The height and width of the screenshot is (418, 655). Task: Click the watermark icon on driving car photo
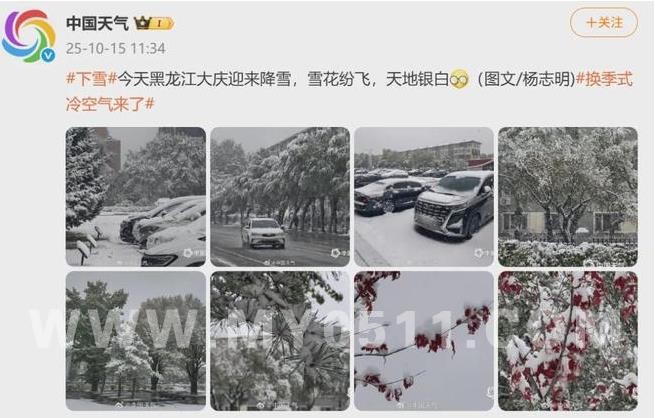pos(335,253)
